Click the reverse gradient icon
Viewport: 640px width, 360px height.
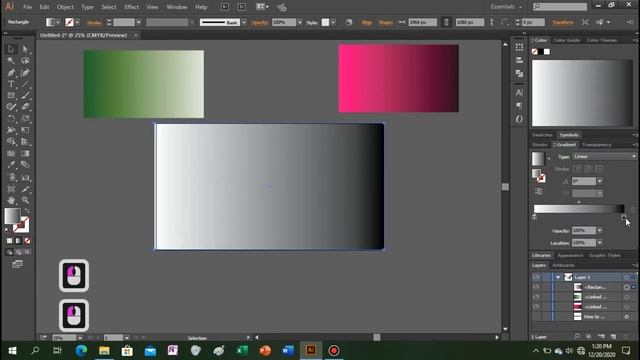coord(539,191)
